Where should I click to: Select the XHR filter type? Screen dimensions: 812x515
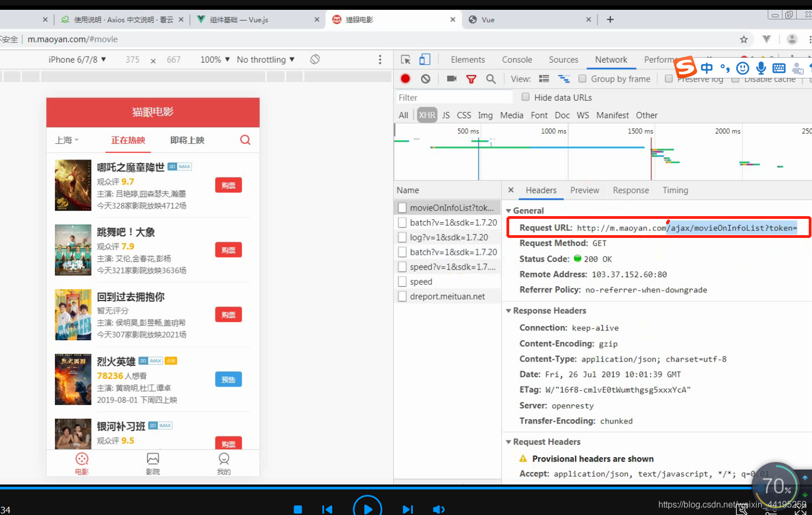click(x=427, y=115)
